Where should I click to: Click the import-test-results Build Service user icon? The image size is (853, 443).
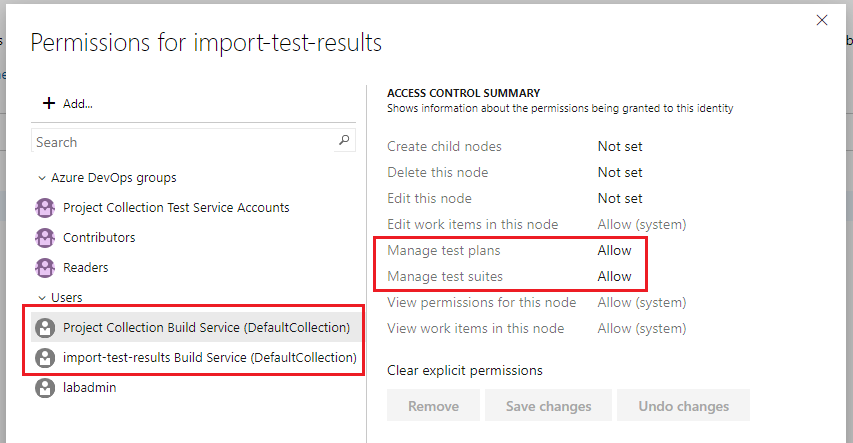click(x=44, y=357)
